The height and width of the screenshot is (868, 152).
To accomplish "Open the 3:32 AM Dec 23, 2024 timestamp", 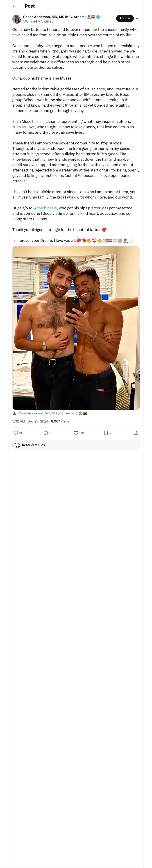I will [x=30, y=421].
